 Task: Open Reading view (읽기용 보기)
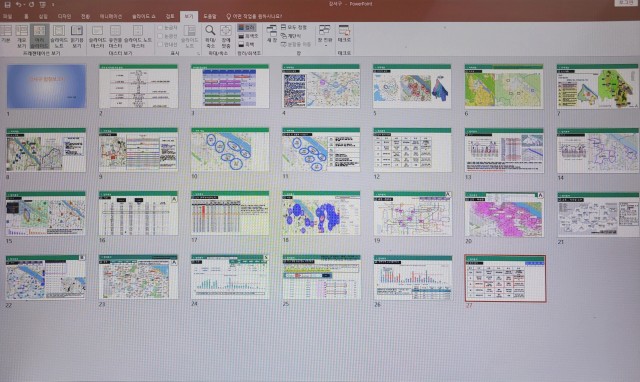pyautogui.click(x=77, y=36)
